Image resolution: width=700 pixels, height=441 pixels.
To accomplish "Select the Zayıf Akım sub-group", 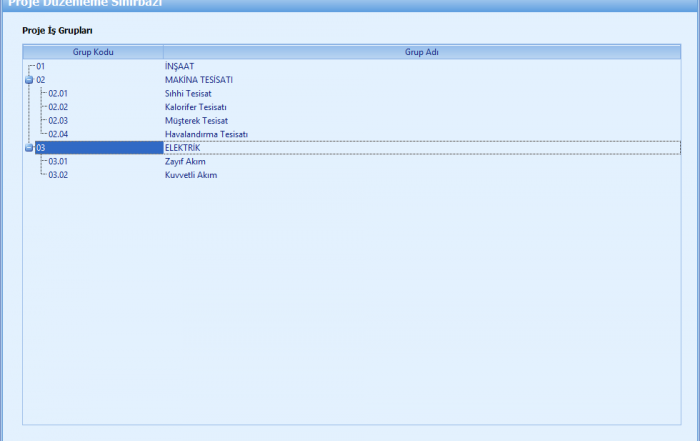I will (x=185, y=161).
